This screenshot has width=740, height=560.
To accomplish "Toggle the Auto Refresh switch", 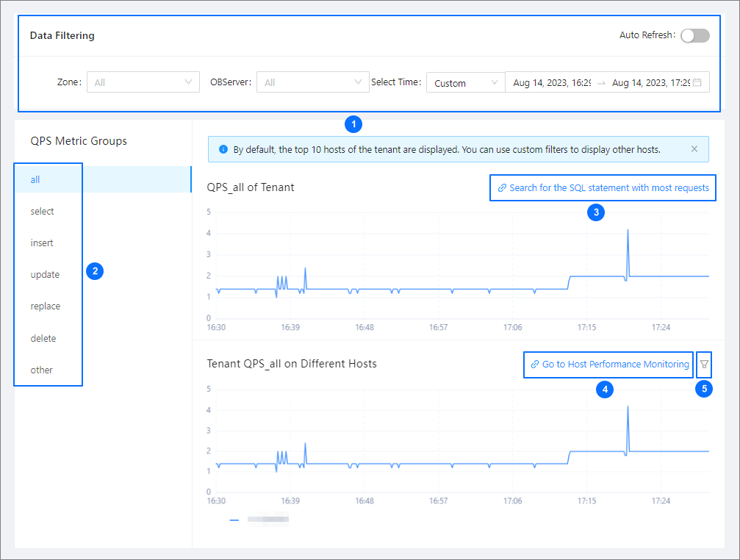I will [x=694, y=35].
